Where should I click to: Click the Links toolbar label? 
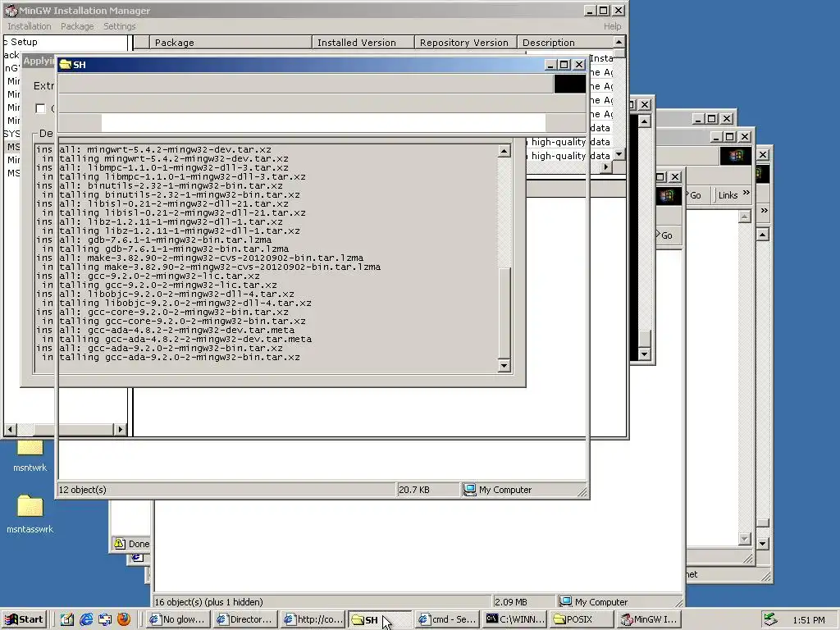728,195
